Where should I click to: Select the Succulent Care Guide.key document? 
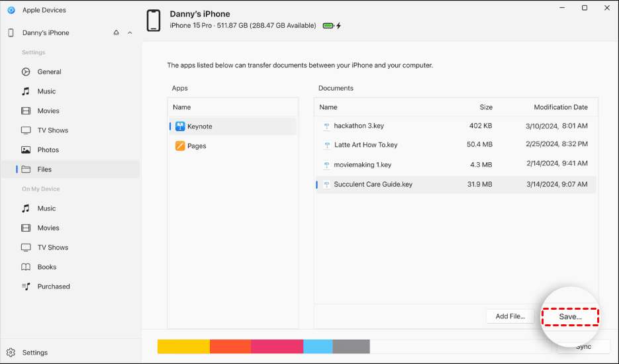click(456, 185)
